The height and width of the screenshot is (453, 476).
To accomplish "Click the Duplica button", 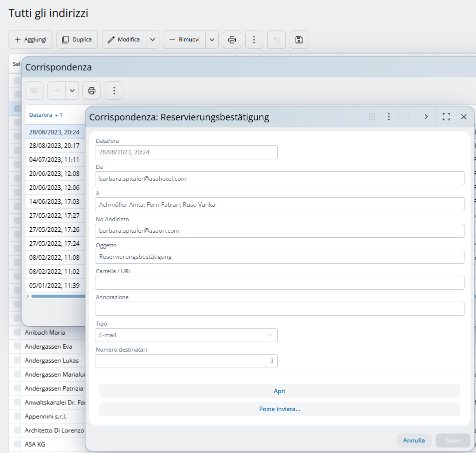I will point(77,40).
